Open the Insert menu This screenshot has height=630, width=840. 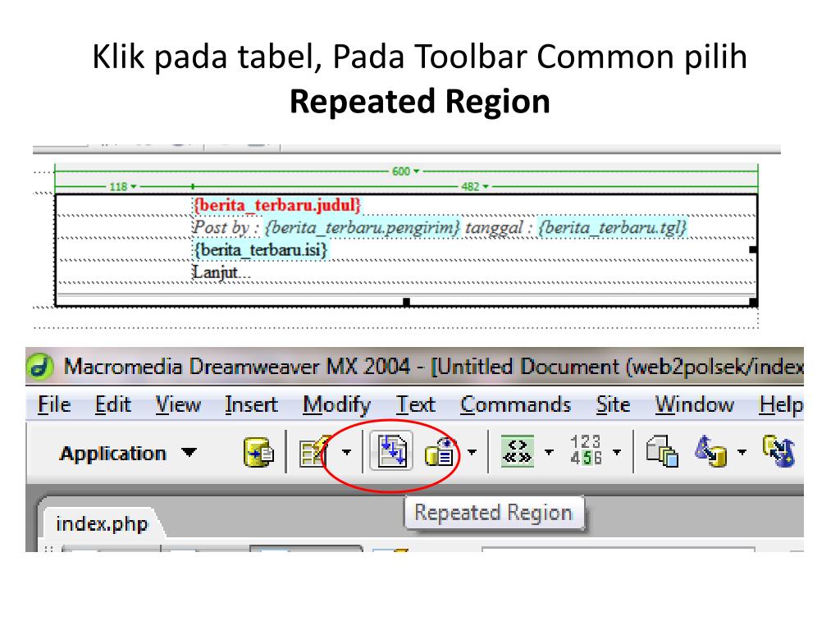click(x=251, y=404)
